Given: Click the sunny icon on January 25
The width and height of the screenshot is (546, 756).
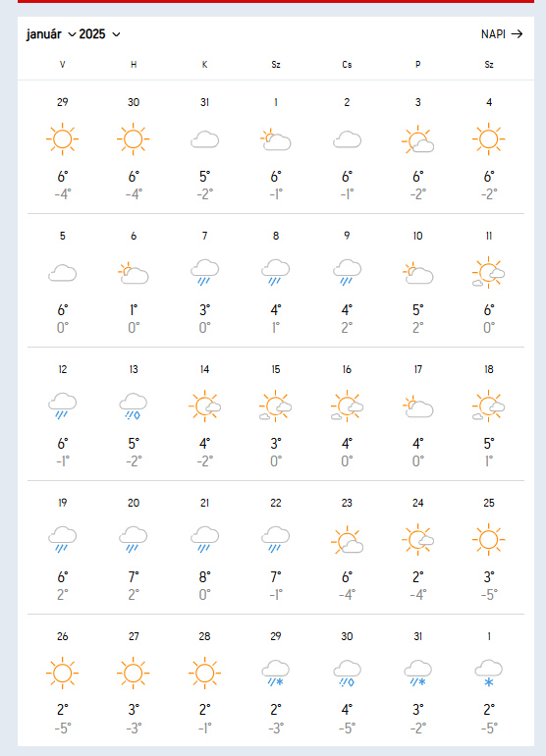Looking at the screenshot, I should coord(489,540).
